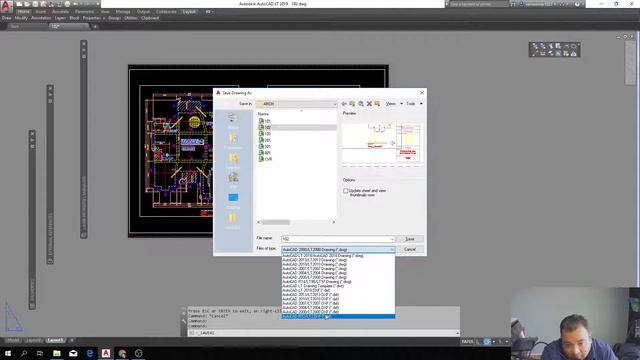This screenshot has width=640, height=360.
Task: Open the Manage ribbon tab
Action: [x=122, y=12]
